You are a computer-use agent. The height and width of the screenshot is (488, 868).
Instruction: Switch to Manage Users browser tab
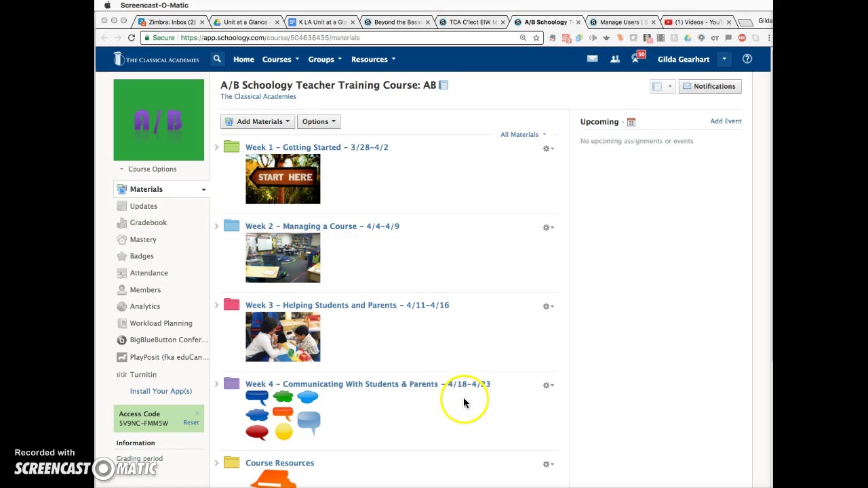(623, 22)
